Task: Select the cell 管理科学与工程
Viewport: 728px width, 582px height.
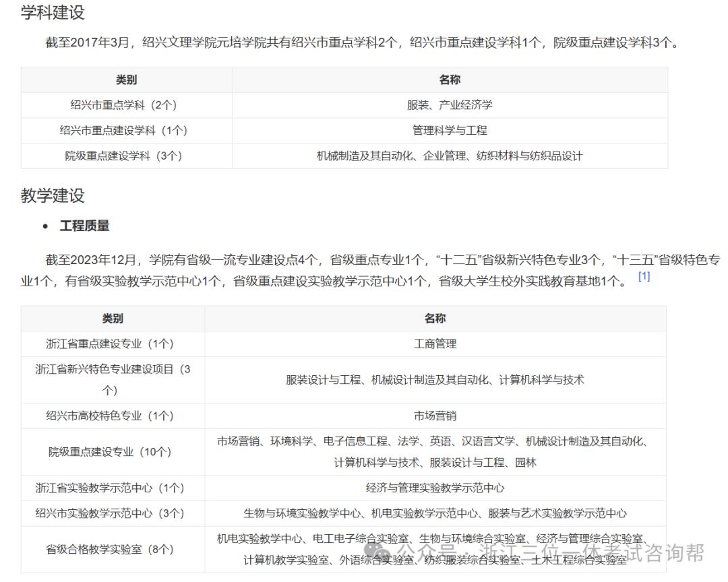Action: (x=450, y=131)
